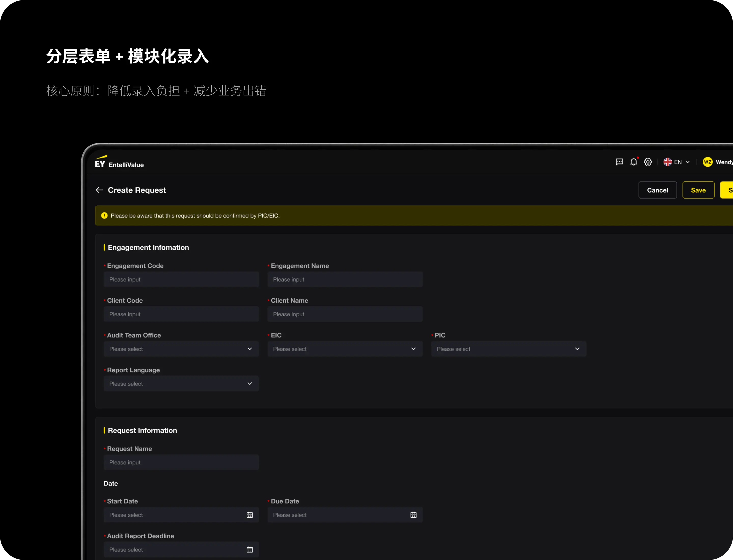Open the Audit Team Office dropdown

point(181,349)
